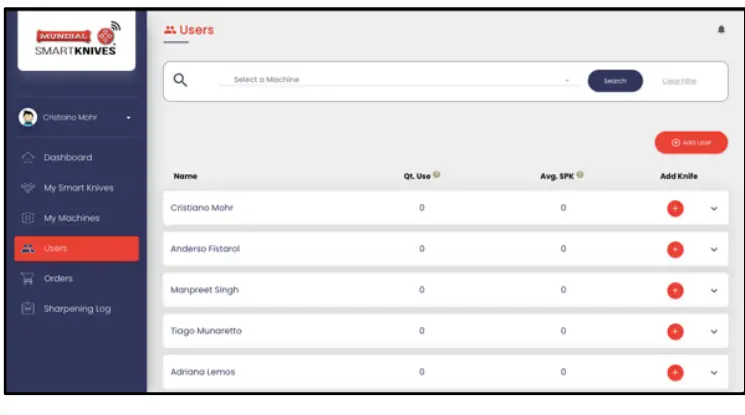Click plus icon in Adriana Lemos row

click(675, 372)
